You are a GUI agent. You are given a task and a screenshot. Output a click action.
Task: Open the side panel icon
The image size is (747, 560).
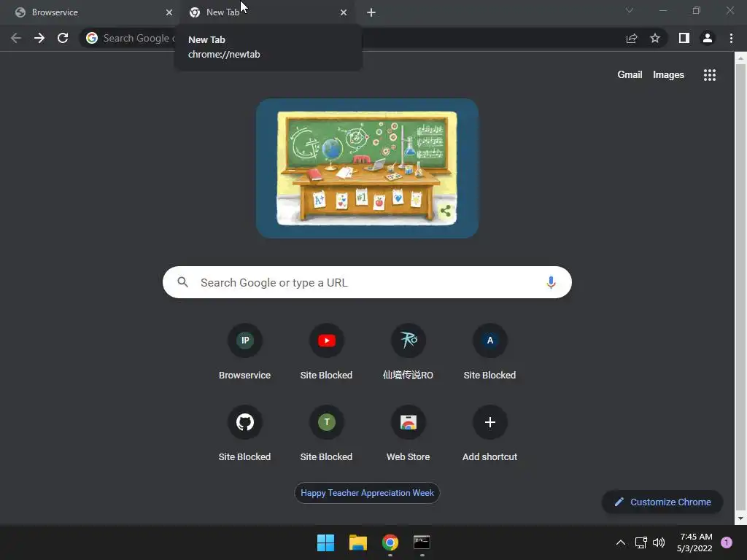[684, 38]
